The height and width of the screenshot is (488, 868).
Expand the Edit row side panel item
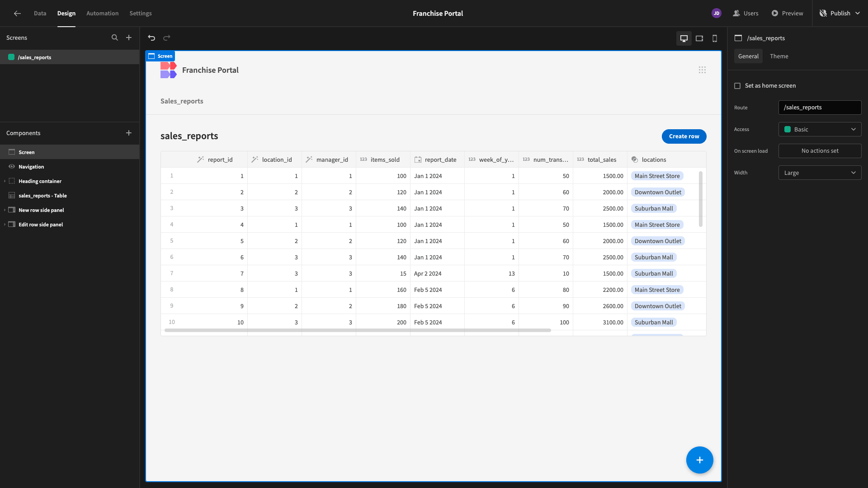[x=5, y=225]
